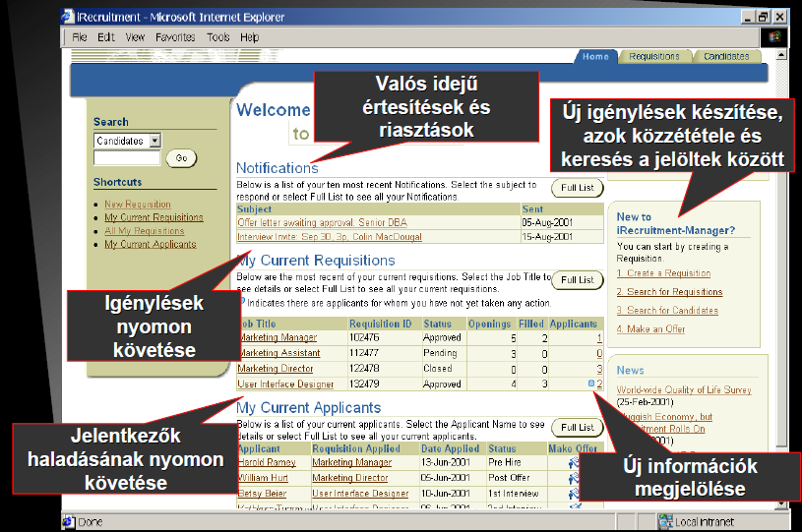Switch to the Requisitions tab
802x532 pixels.
click(x=654, y=57)
